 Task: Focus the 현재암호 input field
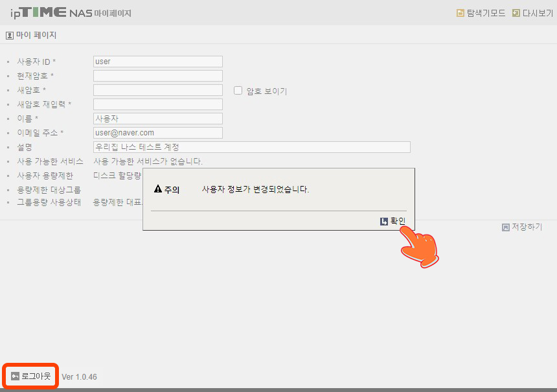pyautogui.click(x=157, y=76)
